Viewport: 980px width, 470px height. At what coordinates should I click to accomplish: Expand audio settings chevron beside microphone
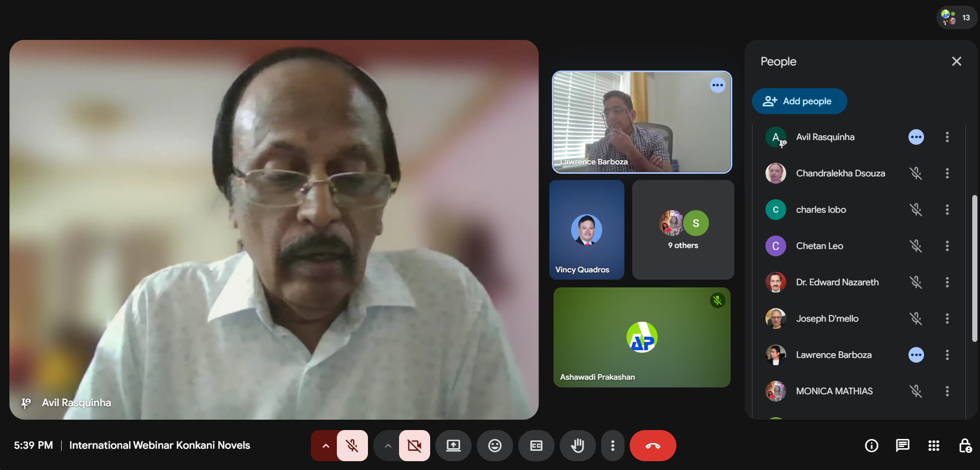pyautogui.click(x=325, y=446)
